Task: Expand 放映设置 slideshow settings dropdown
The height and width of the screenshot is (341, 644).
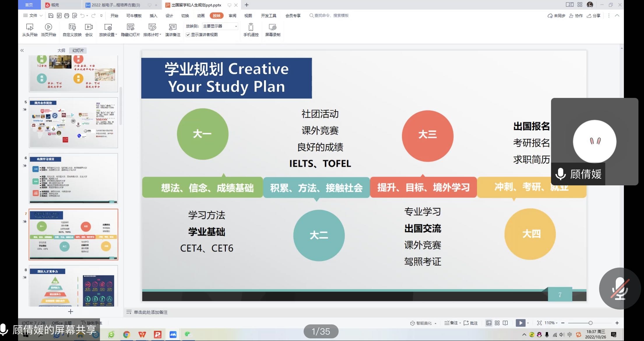Action: click(x=116, y=35)
